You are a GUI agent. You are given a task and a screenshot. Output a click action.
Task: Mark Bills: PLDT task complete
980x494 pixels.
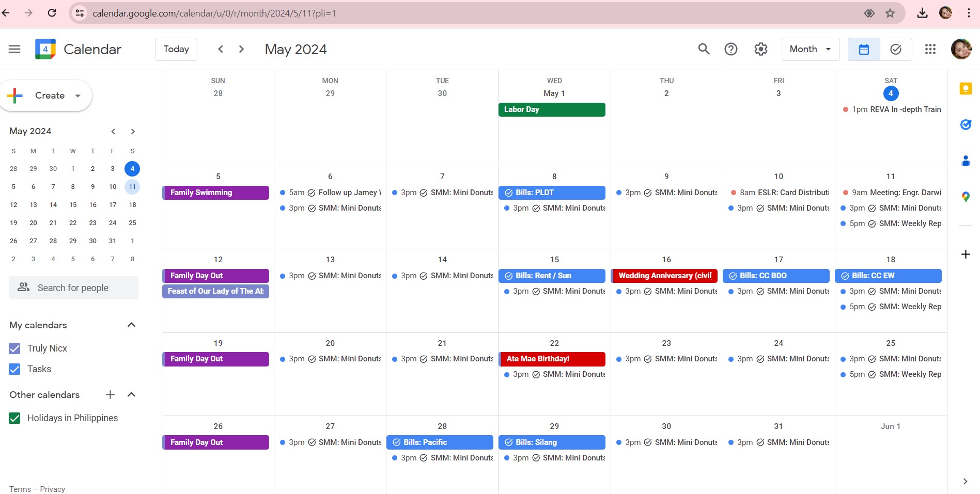click(x=509, y=193)
